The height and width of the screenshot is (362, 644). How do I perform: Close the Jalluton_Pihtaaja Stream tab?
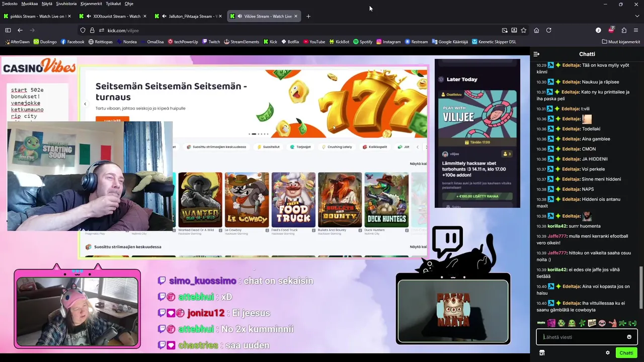[x=220, y=16]
